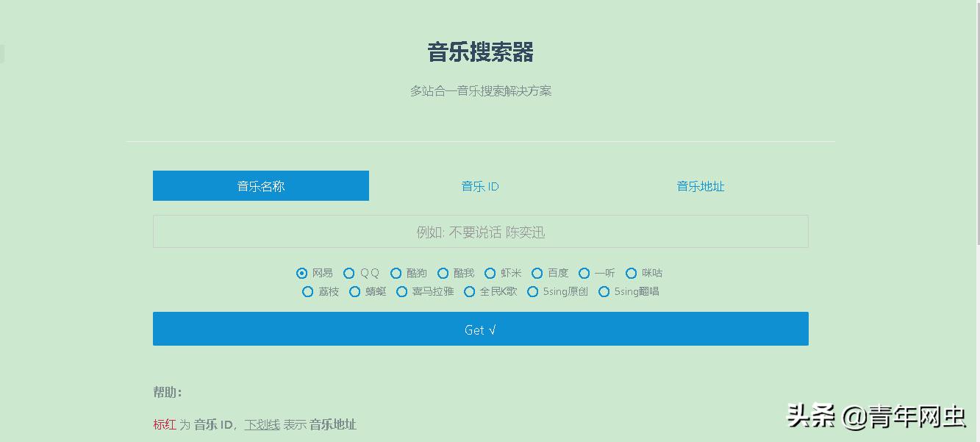Switch back to the 音乐名称 tab
980x442 pixels.
point(260,186)
